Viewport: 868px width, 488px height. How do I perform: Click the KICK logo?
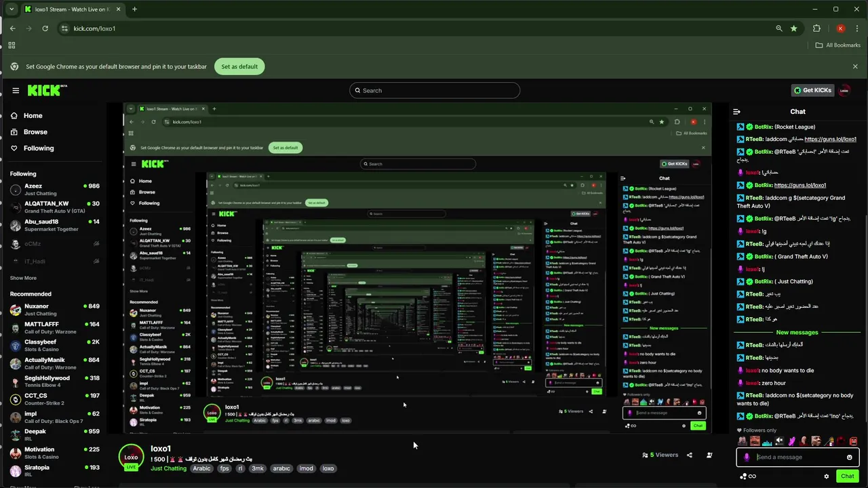click(x=47, y=90)
